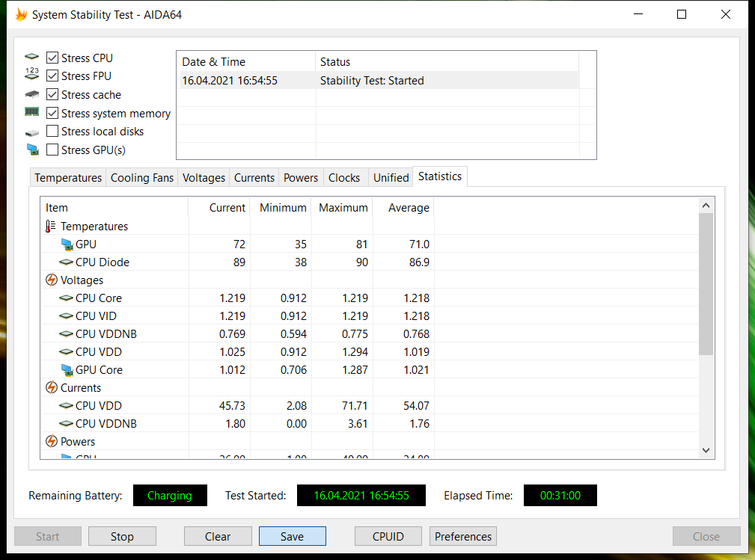Click the Clear button
755x560 pixels.
click(218, 536)
